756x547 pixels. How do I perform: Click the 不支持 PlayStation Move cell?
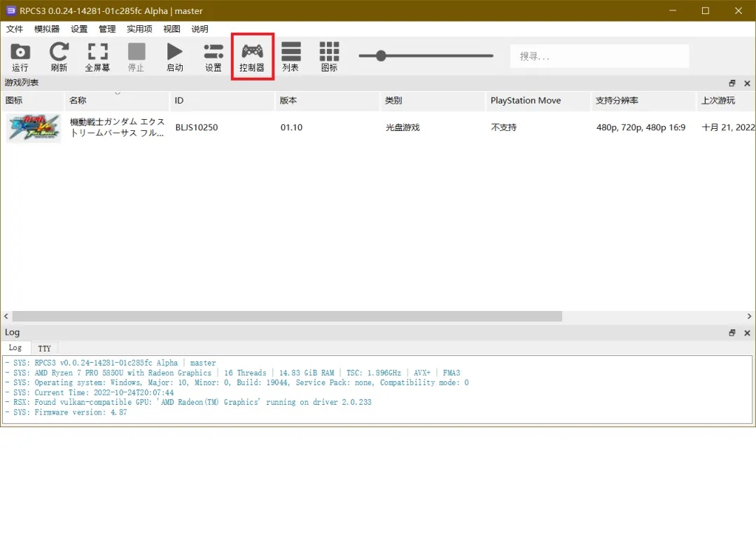(504, 127)
